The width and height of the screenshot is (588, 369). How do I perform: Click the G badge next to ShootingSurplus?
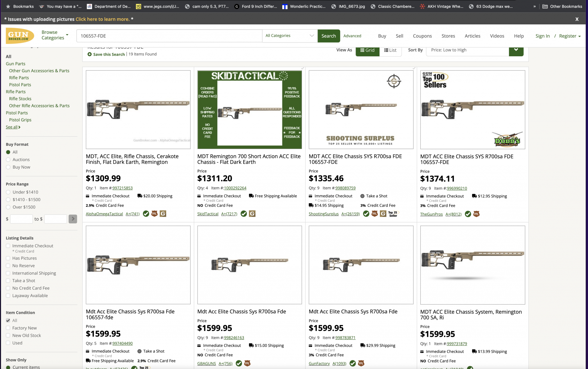pos(383,214)
